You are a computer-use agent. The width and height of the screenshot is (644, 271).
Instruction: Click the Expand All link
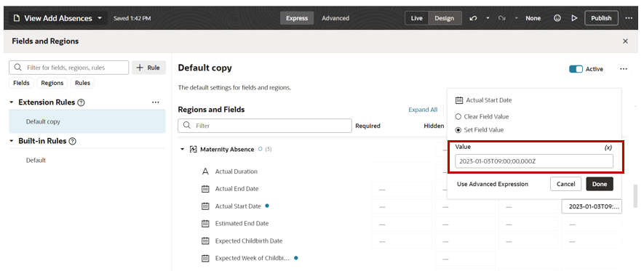[x=423, y=110]
